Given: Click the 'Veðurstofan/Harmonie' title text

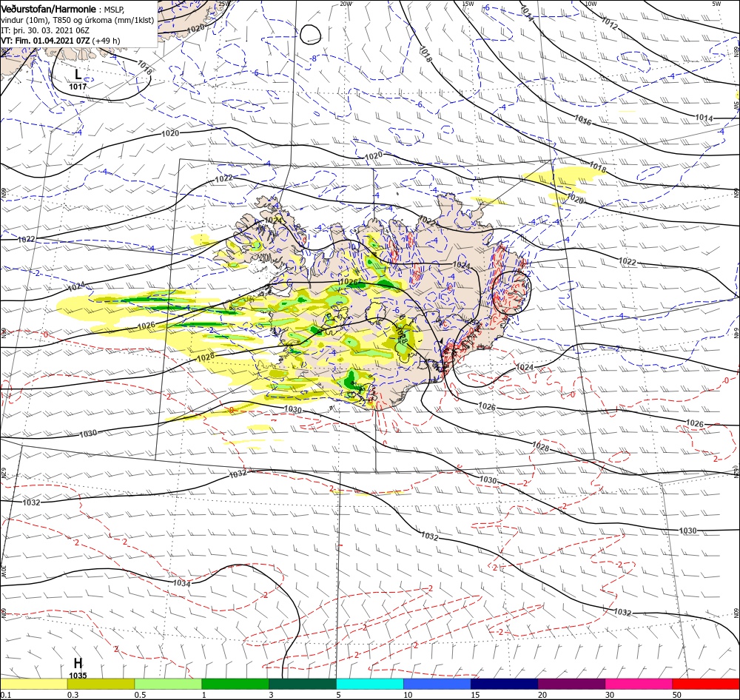Looking at the screenshot, I should [x=50, y=9].
